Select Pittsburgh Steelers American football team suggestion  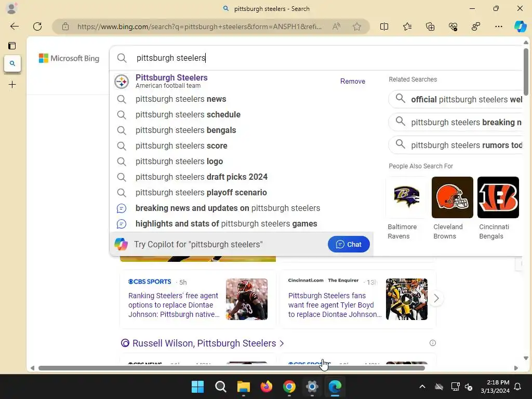[x=242, y=81]
